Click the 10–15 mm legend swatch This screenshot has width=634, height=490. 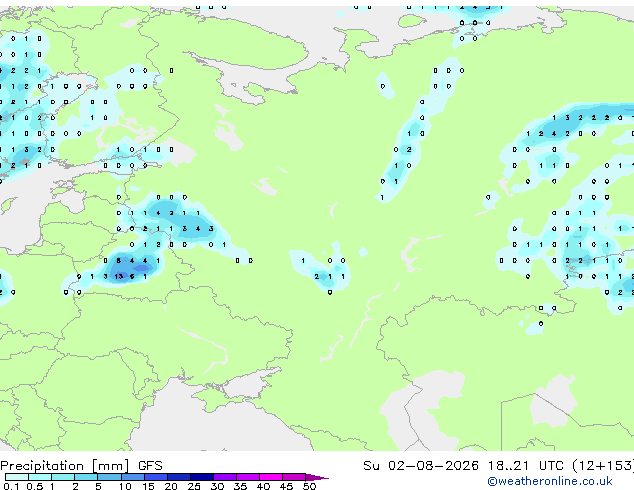132,477
